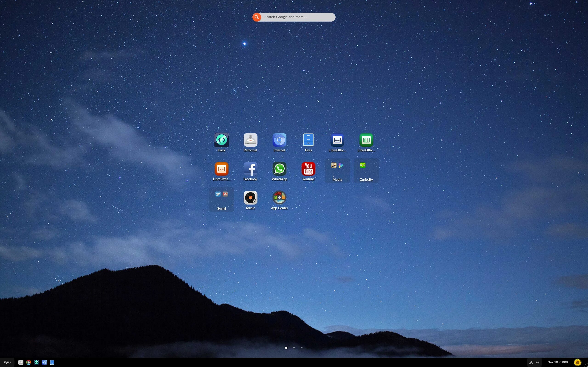The width and height of the screenshot is (588, 367).
Task: Open the volume control in system tray
Action: tap(537, 362)
